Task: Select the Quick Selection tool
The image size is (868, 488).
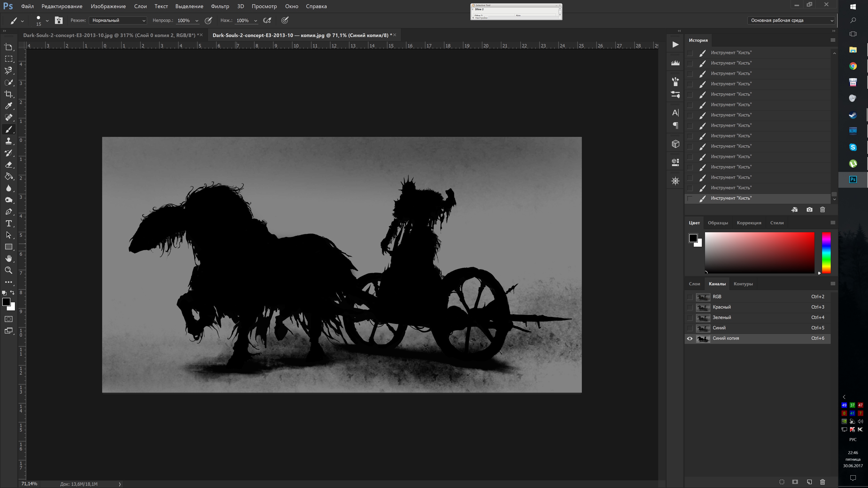Action: [x=9, y=82]
